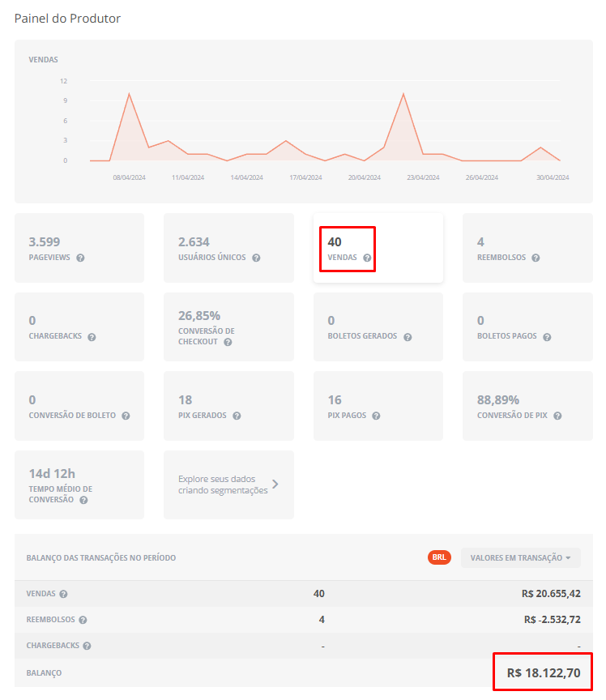Select the 2.634 Usuários Únicos card
The width and height of the screenshot is (606, 700).
point(228,248)
